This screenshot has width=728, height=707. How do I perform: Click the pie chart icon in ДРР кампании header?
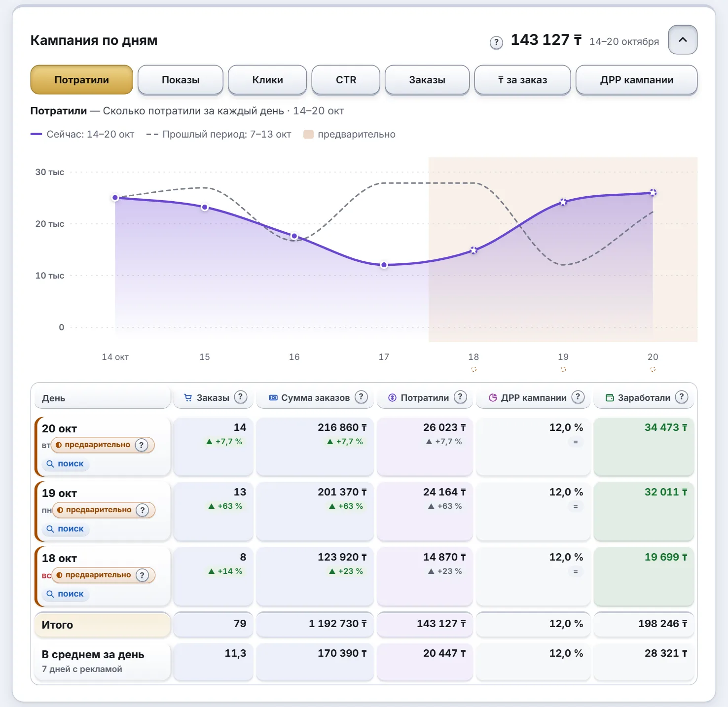coord(493,397)
